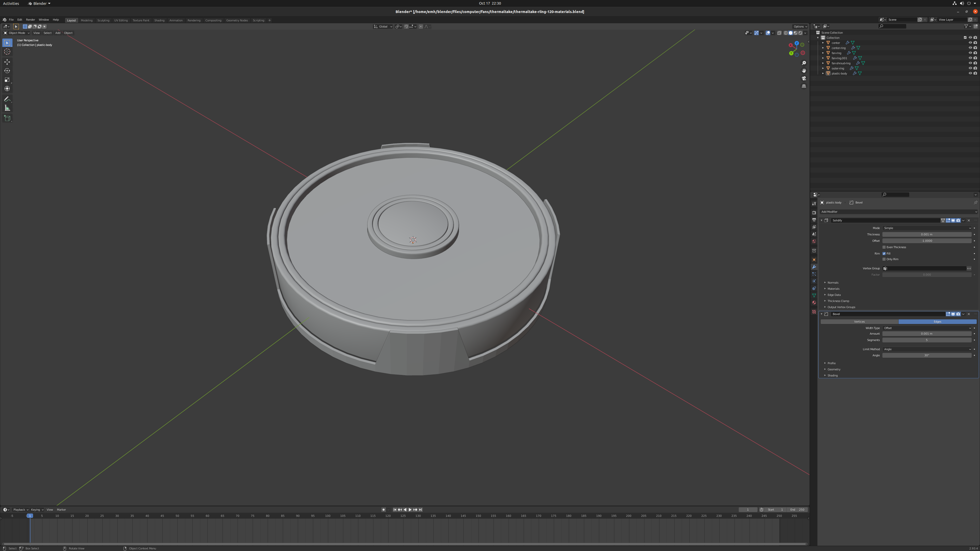Open the viewport Options dropdown
The height and width of the screenshot is (551, 980).
pos(800,27)
